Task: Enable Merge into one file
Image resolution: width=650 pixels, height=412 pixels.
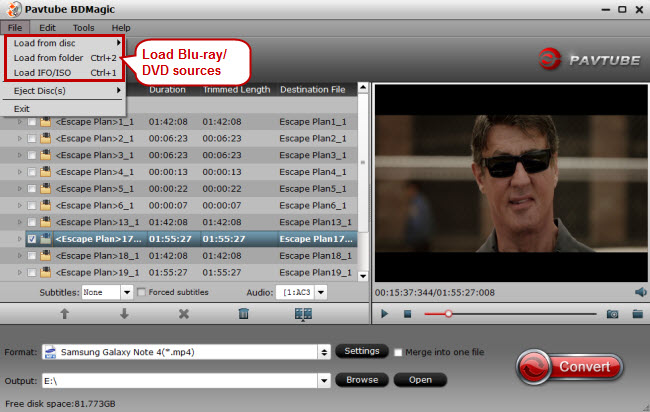Action: coord(398,352)
